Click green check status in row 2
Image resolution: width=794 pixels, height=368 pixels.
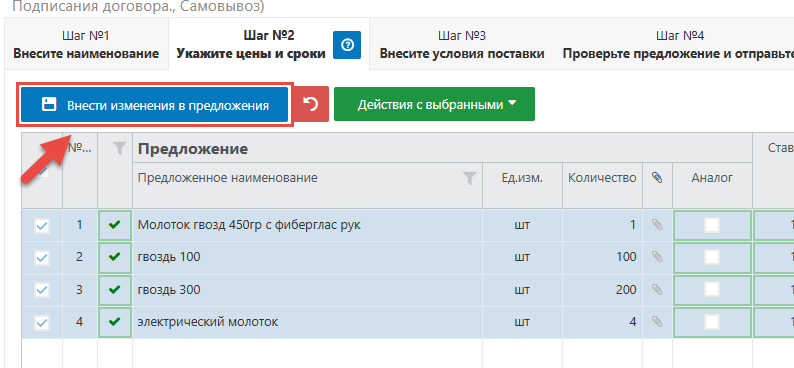point(115,257)
